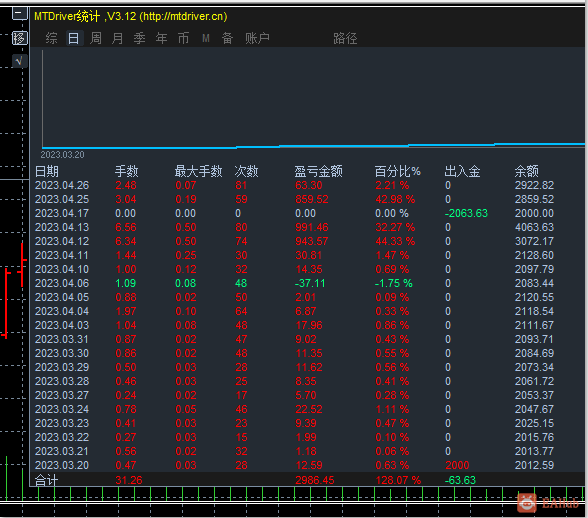This screenshot has width=588, height=518.
Task: Click the M tab icon
Action: click(x=206, y=38)
